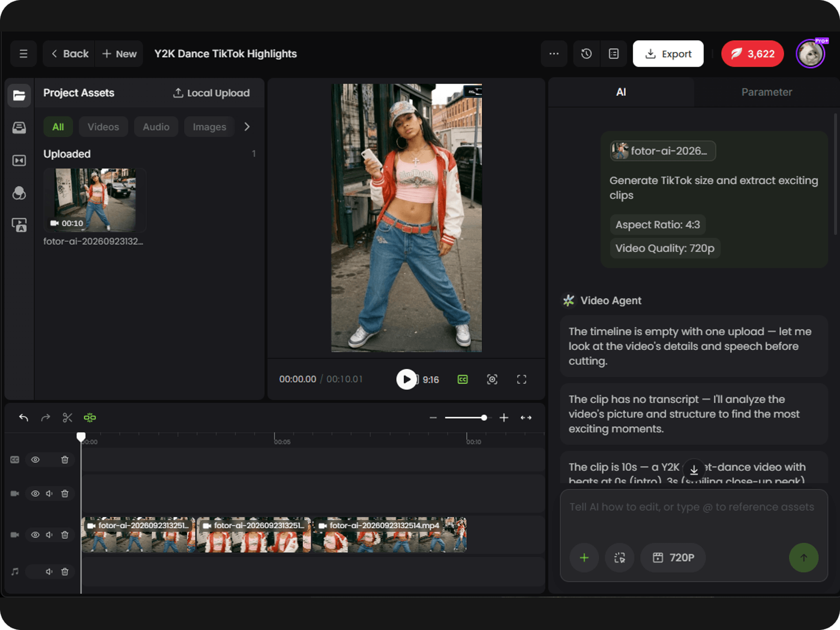
Task: Play the video preview
Action: coord(406,379)
